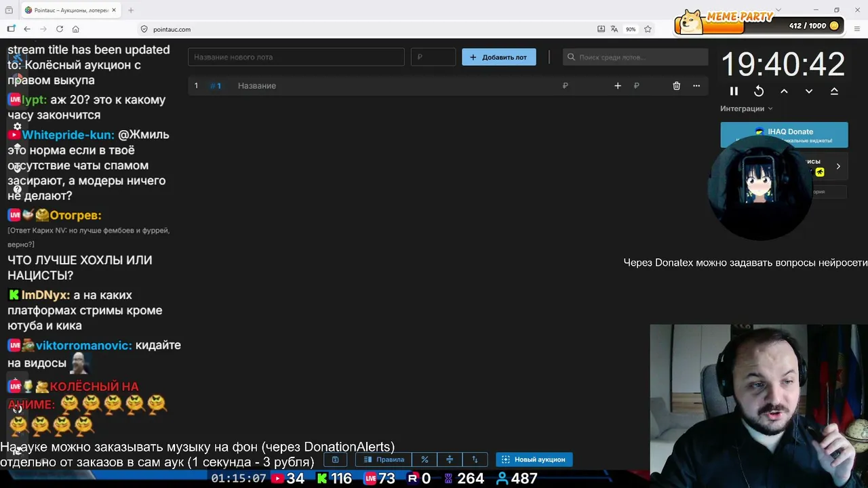Expand the Интеграции section
The image size is (868, 488).
tap(747, 108)
